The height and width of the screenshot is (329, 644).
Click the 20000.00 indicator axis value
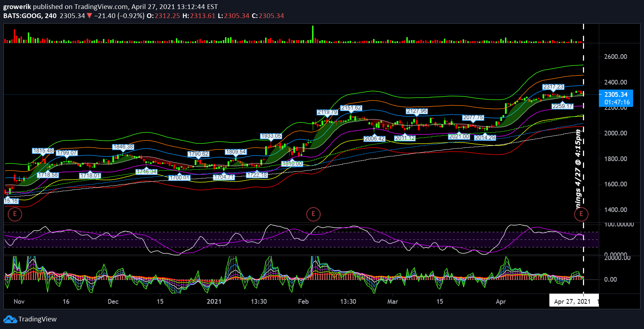tap(617, 258)
